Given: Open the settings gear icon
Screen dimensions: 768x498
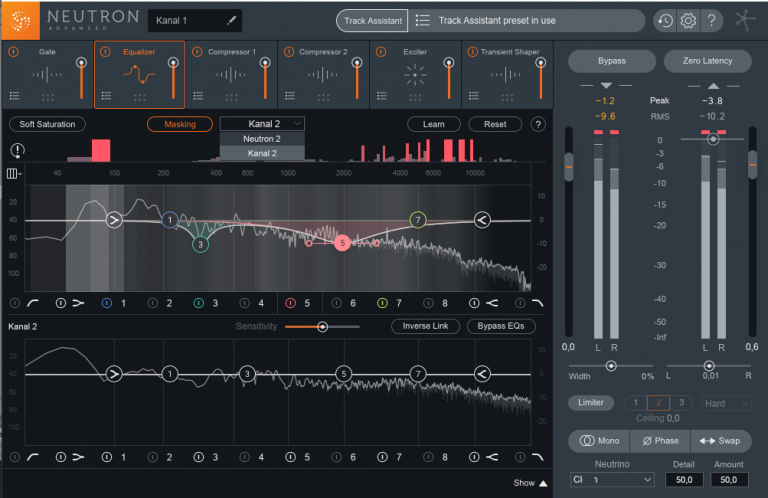Looking at the screenshot, I should click(x=688, y=20).
